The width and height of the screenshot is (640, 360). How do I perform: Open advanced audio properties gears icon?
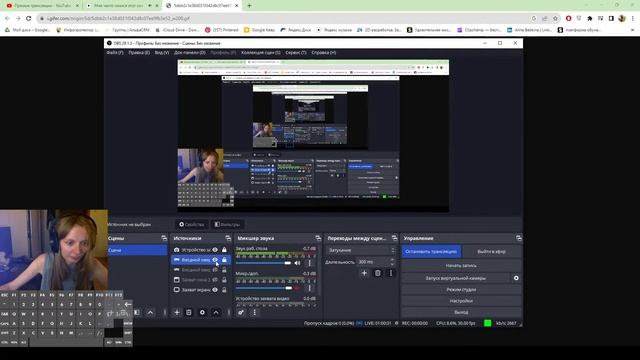241,312
